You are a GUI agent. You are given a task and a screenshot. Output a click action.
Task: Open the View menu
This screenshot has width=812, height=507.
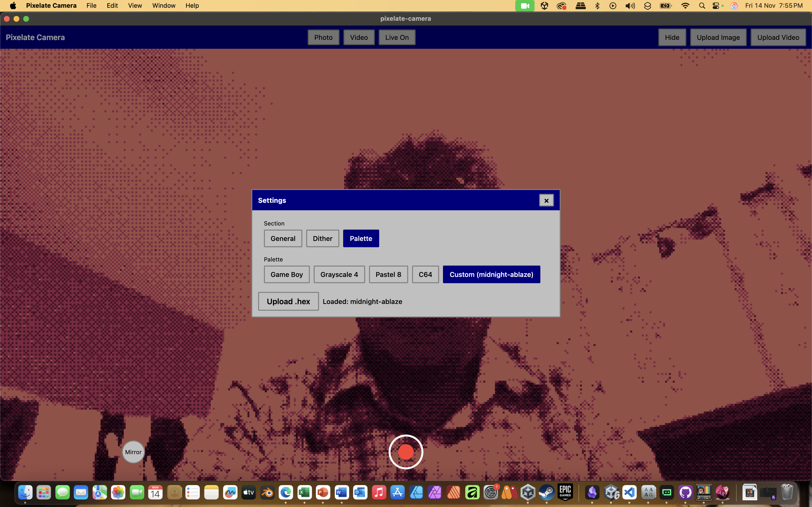(x=135, y=5)
